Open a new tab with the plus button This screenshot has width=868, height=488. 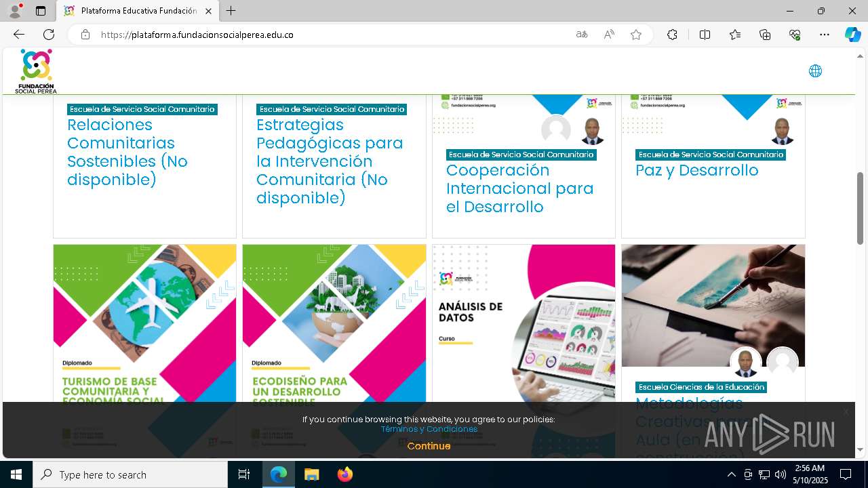(231, 11)
